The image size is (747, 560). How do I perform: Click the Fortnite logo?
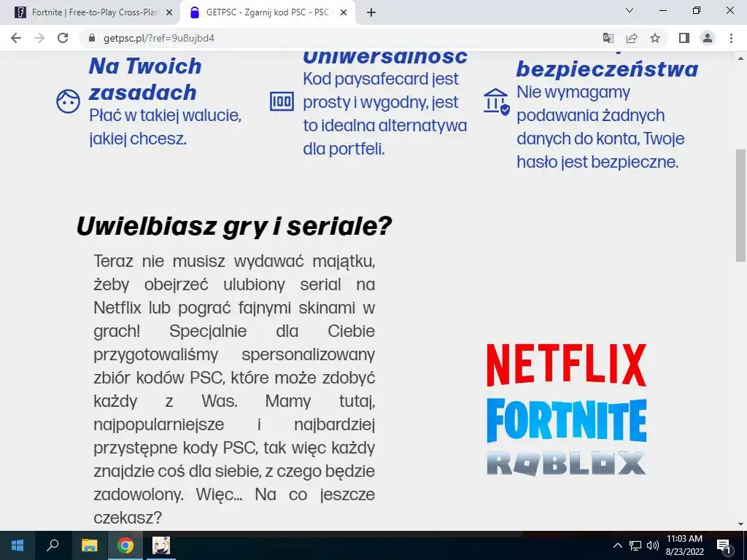click(x=566, y=421)
